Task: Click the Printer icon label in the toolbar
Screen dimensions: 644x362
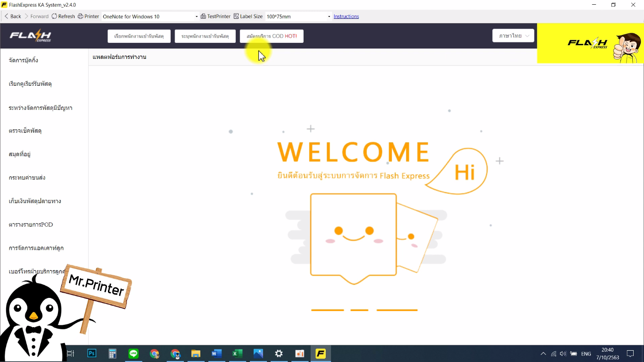Action: click(x=89, y=16)
